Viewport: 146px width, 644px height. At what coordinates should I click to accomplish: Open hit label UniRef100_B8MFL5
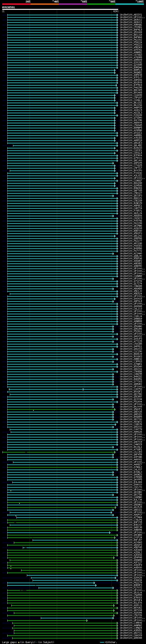point(131,70)
